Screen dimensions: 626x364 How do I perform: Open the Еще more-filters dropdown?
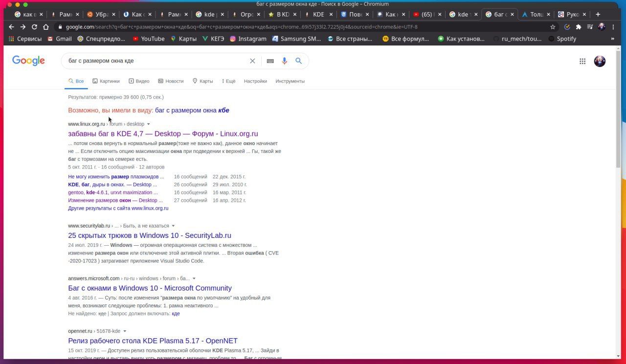click(228, 81)
